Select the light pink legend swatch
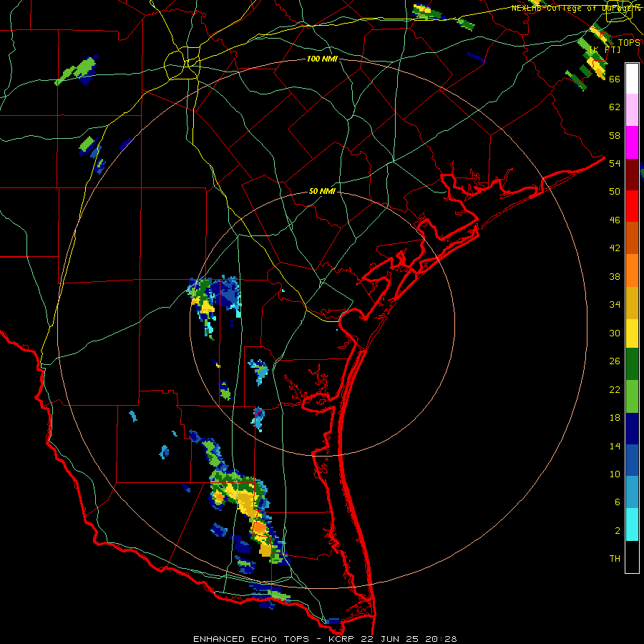 click(x=632, y=110)
